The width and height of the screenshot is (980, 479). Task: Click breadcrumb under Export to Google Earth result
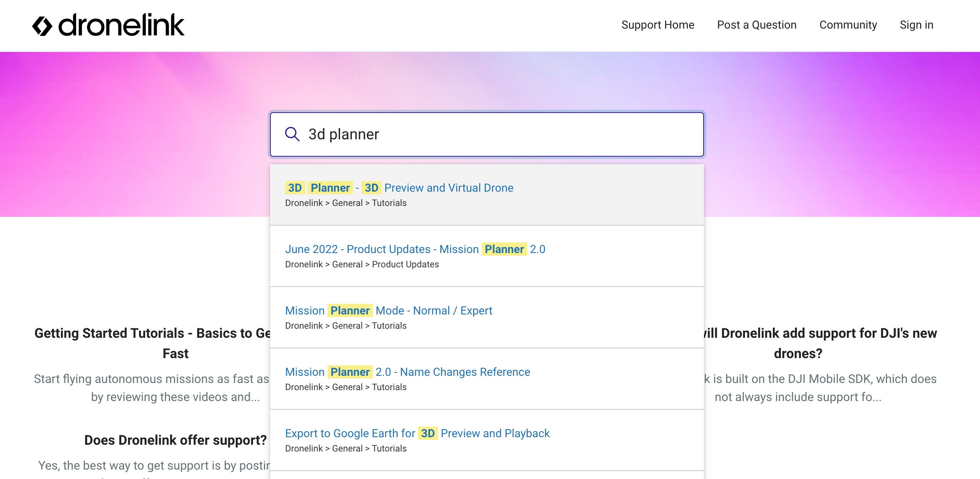(345, 448)
